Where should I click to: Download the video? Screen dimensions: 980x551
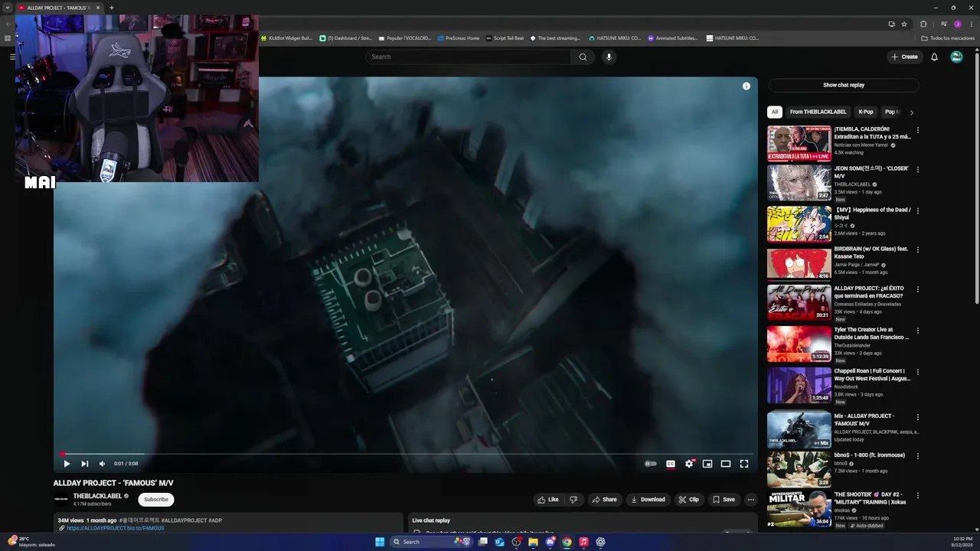click(x=648, y=500)
